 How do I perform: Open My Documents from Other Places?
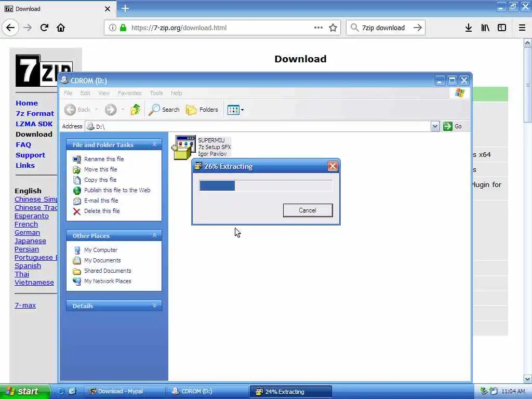[102, 260]
